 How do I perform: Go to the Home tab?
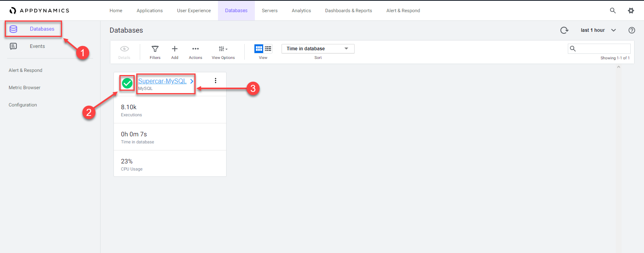coord(116,11)
